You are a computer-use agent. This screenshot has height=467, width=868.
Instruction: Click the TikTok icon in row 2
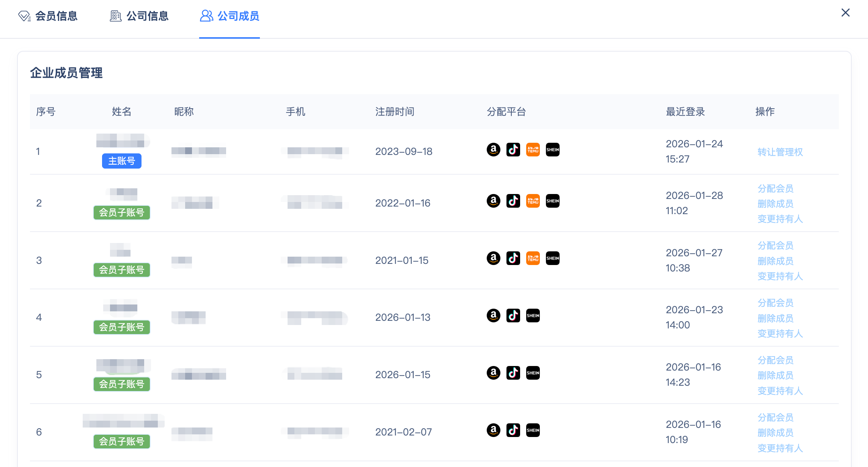tap(513, 201)
